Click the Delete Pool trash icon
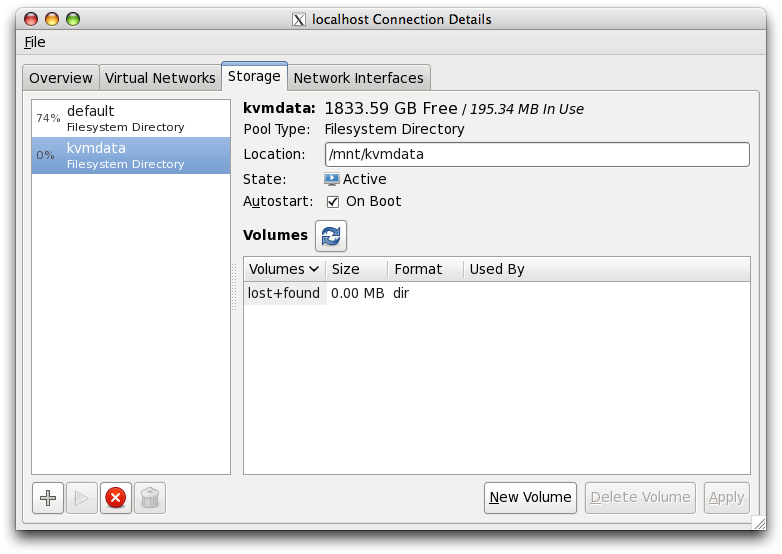782x554 pixels. point(150,498)
